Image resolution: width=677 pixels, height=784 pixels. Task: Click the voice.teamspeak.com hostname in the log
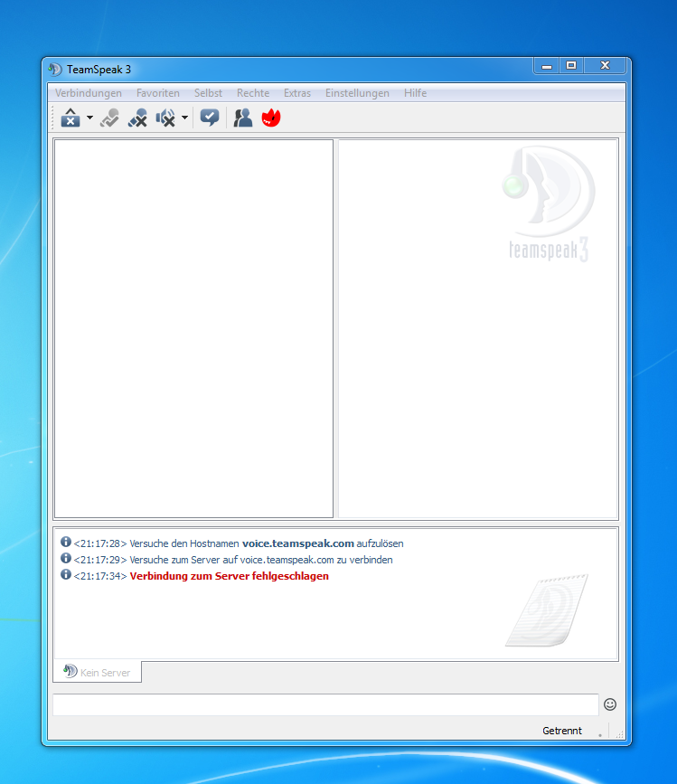tap(298, 543)
